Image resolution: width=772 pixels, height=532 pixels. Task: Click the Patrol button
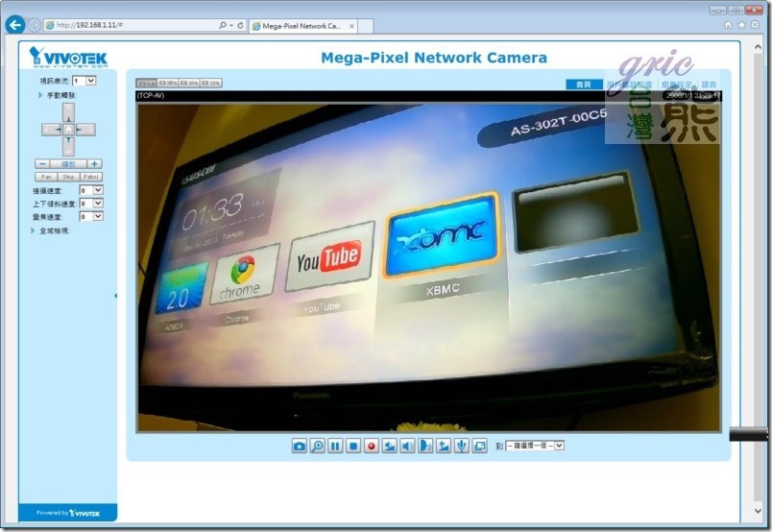(x=91, y=177)
